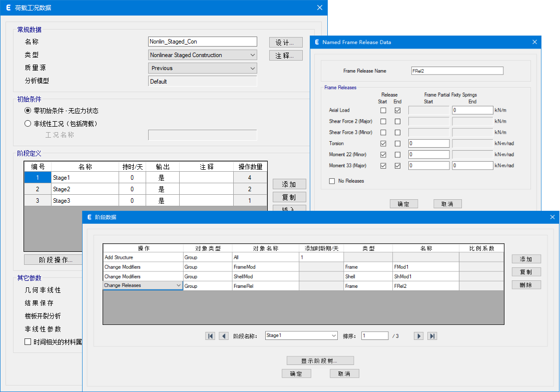Screen dimensions: 560x392
Task: Go to the previous stage arrow button
Action: coord(224,336)
